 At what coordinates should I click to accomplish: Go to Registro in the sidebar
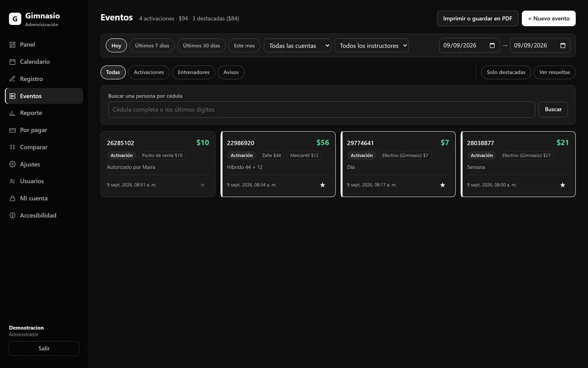[44, 79]
